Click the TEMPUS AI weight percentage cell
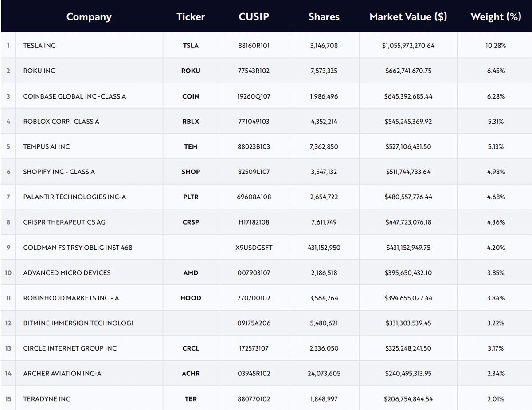This screenshot has width=532, height=410. pyautogui.click(x=495, y=146)
